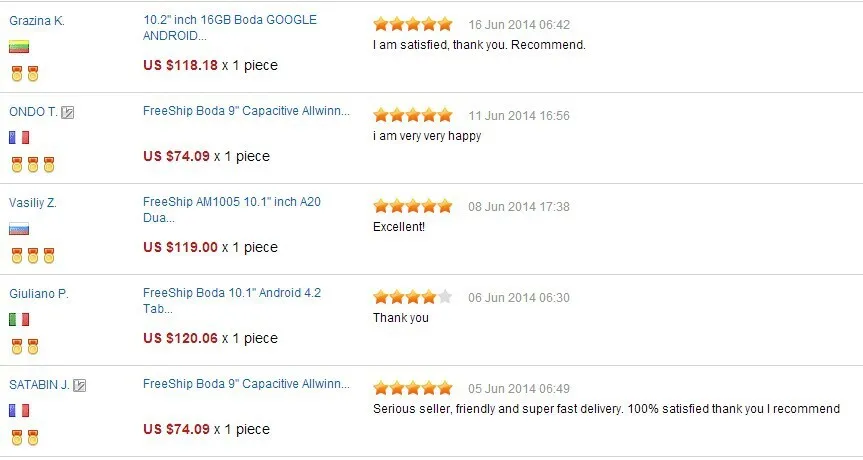Click the Russian flag under Vasiliy Z.
Viewport: 863px width, 460px height.
[x=19, y=229]
